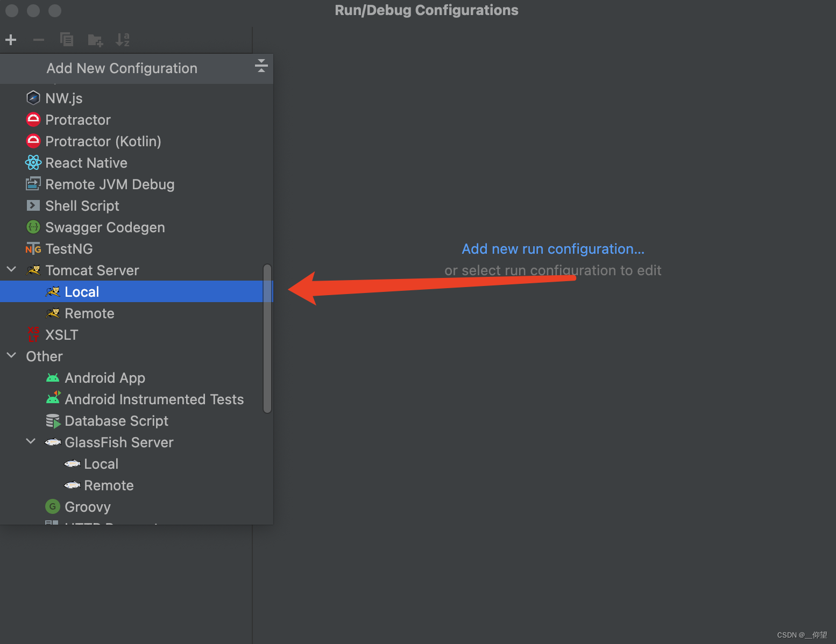Select Android App under Other
The height and width of the screenshot is (644, 836).
point(137,377)
